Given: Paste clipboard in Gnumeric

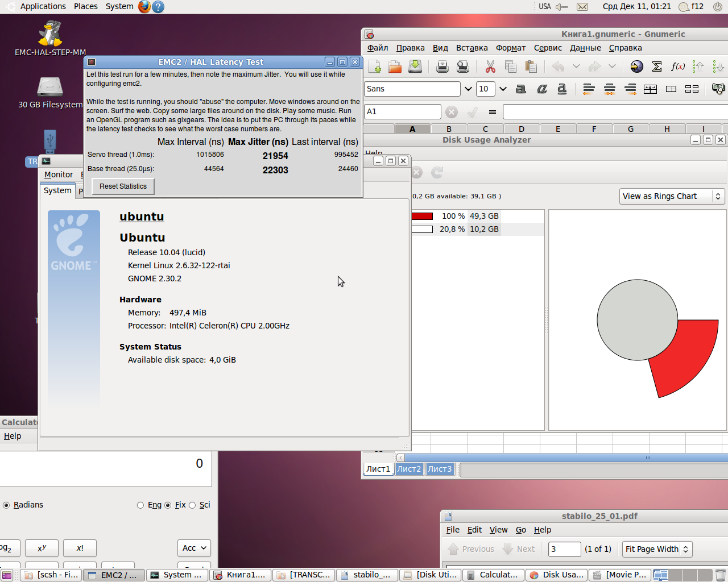Looking at the screenshot, I should 531,66.
